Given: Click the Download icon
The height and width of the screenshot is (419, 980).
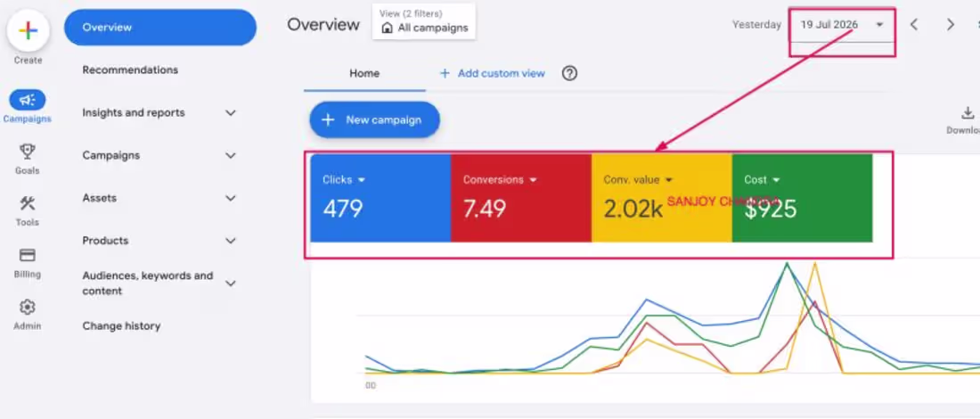Looking at the screenshot, I should pos(968,113).
